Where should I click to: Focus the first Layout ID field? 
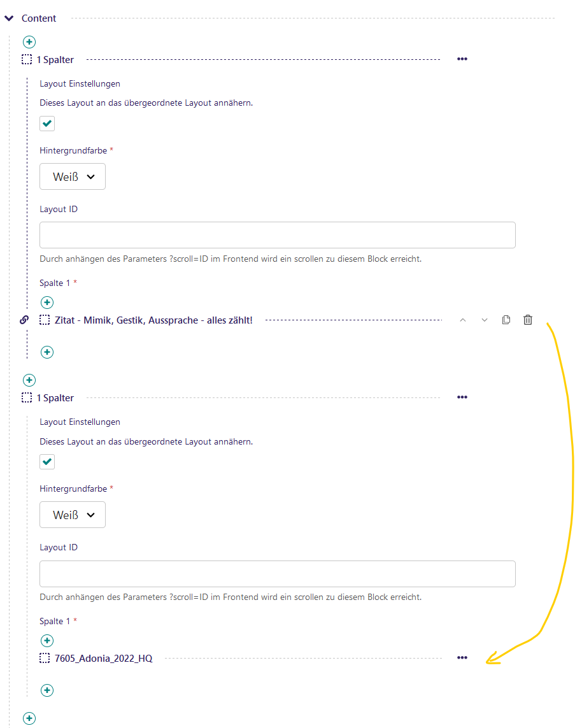pyautogui.click(x=278, y=235)
